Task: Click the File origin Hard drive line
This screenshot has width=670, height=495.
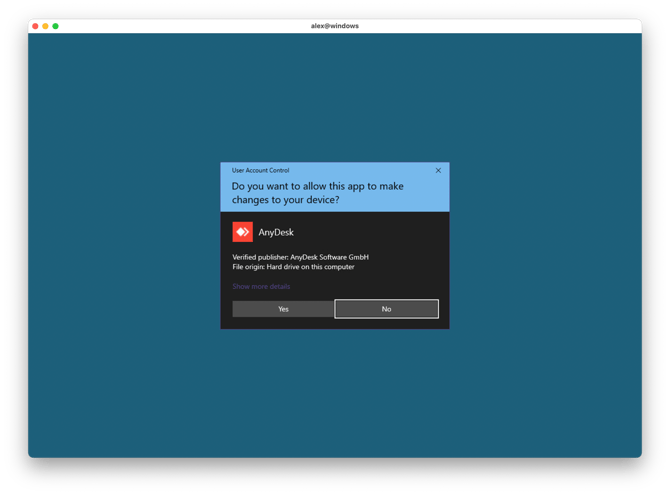Action: pyautogui.click(x=293, y=267)
